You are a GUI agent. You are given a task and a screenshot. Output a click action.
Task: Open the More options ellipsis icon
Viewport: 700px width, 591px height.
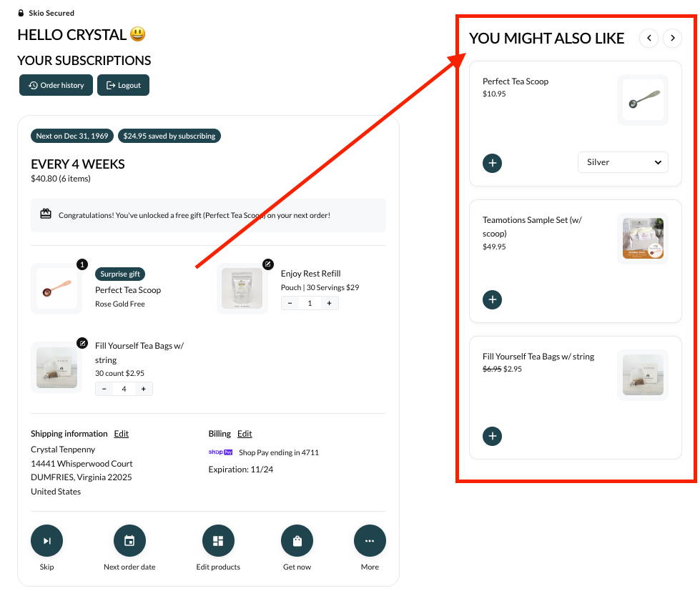[x=370, y=541]
